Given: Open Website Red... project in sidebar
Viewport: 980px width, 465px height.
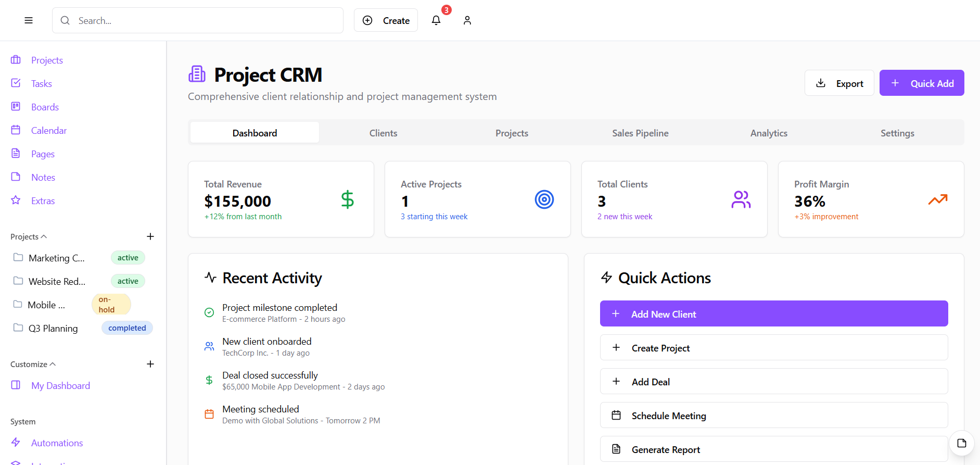Looking at the screenshot, I should (57, 281).
